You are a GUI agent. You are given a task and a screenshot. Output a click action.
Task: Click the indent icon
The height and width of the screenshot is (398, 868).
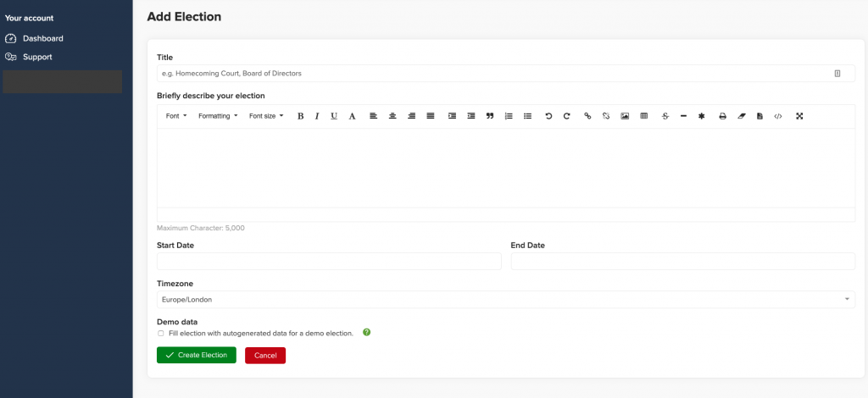tap(453, 116)
